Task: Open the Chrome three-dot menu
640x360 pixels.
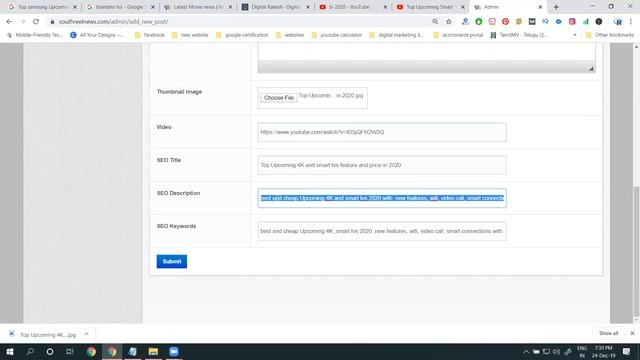Action: click(x=631, y=22)
